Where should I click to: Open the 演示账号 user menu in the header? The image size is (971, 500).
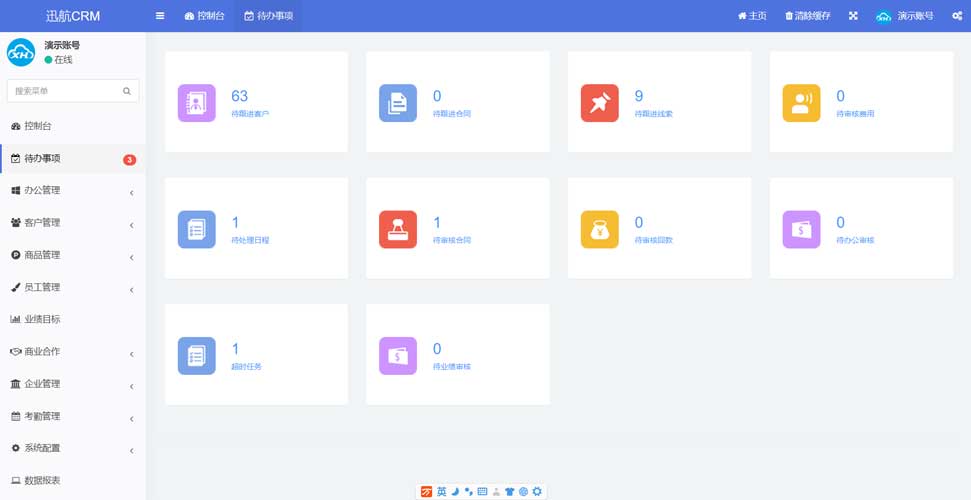coord(905,16)
